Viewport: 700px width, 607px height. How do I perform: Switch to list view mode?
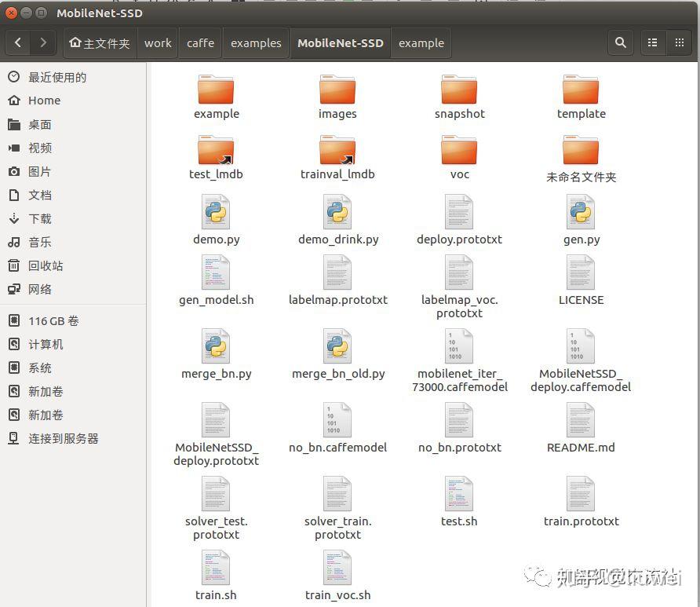point(652,43)
